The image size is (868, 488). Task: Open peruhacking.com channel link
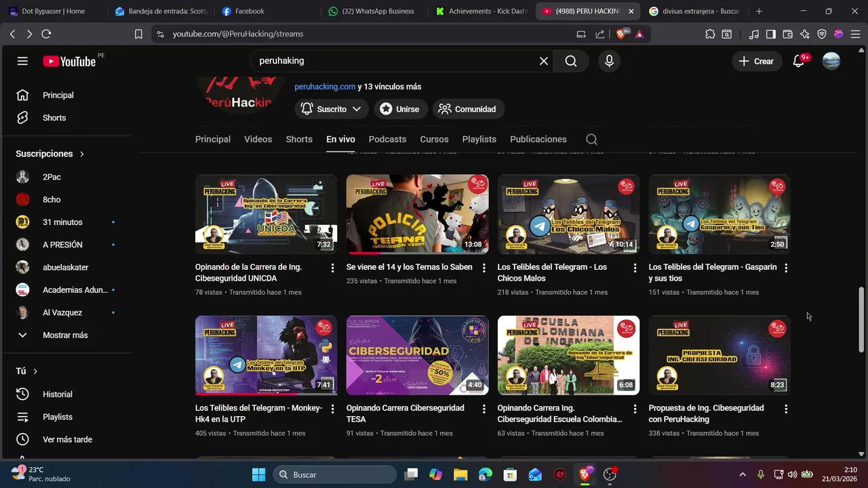pyautogui.click(x=325, y=87)
